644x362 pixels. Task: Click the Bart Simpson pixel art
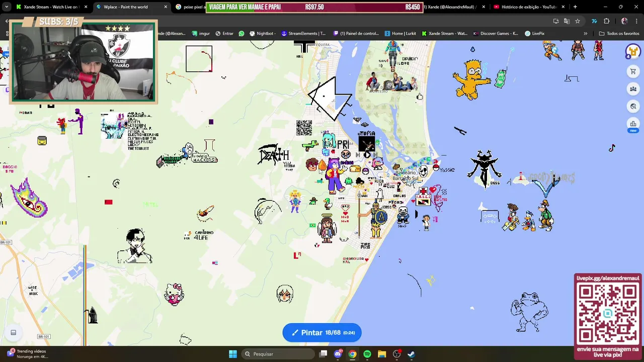471,79
